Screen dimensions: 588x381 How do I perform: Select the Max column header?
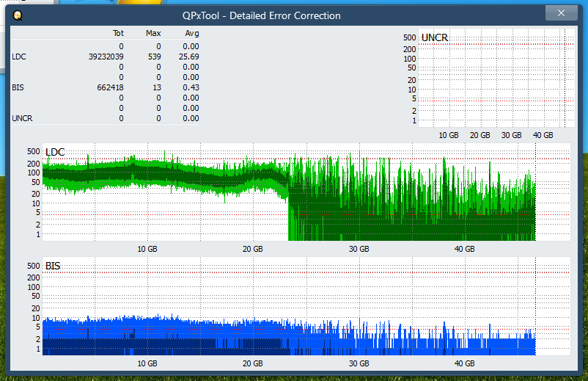[x=153, y=34]
